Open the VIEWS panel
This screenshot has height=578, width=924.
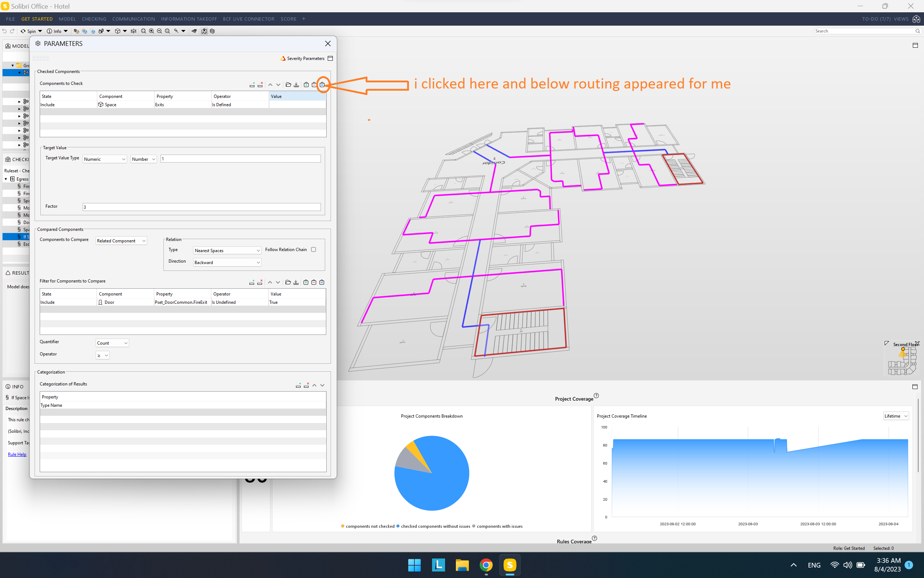click(901, 19)
